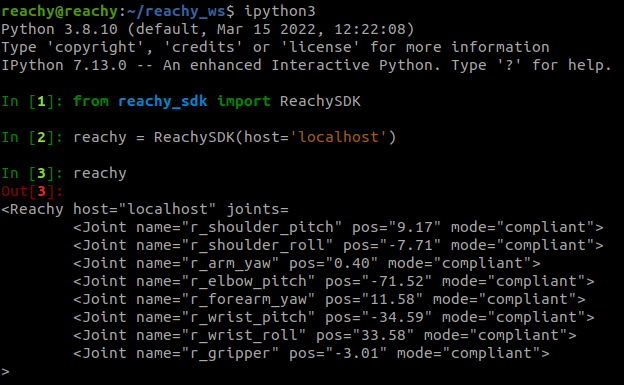Click the 'r_wrist_roll' joint row

tap(325, 335)
